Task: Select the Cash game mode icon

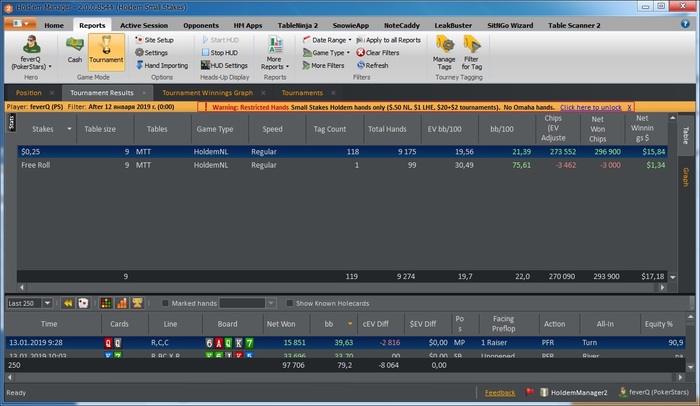Action: [75, 50]
